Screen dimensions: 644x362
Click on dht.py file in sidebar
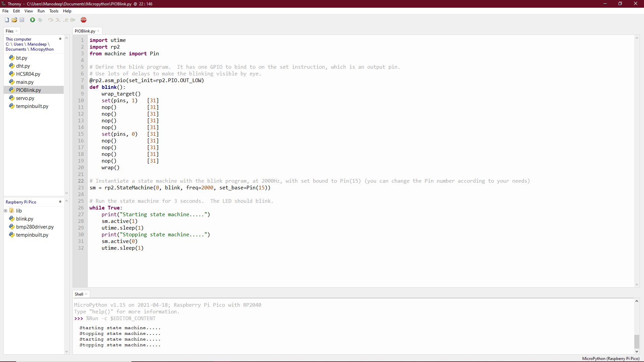pyautogui.click(x=23, y=65)
